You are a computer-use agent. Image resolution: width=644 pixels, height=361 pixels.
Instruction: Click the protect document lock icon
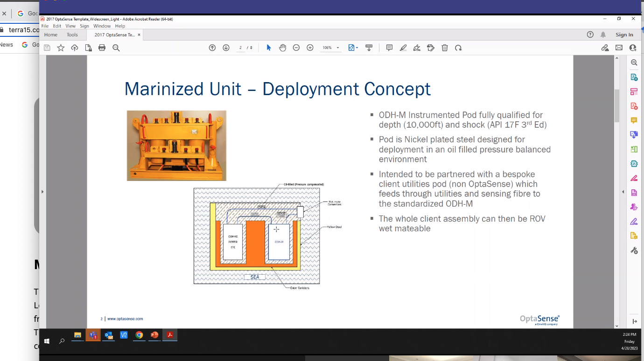(x=88, y=48)
